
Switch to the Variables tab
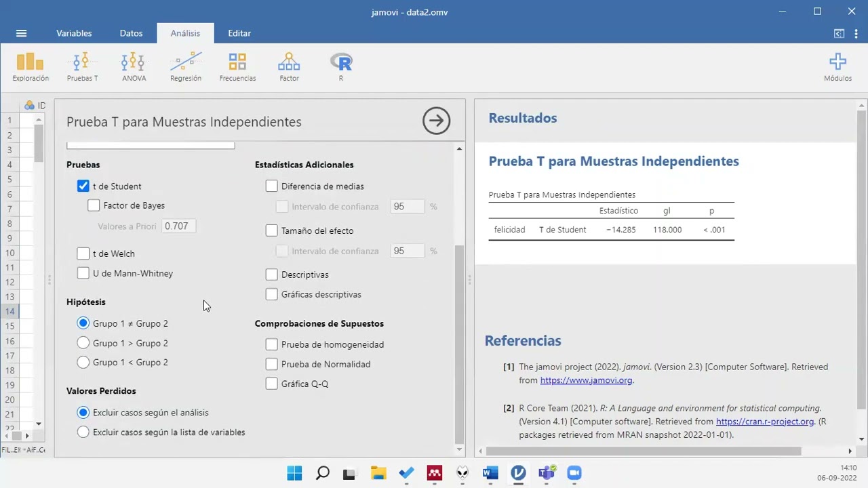tap(74, 33)
